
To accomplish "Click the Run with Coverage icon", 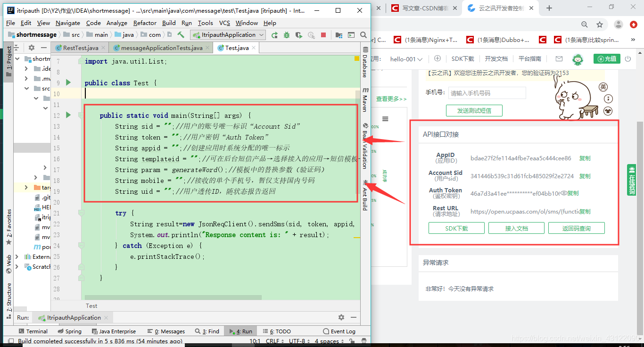I will coord(299,35).
